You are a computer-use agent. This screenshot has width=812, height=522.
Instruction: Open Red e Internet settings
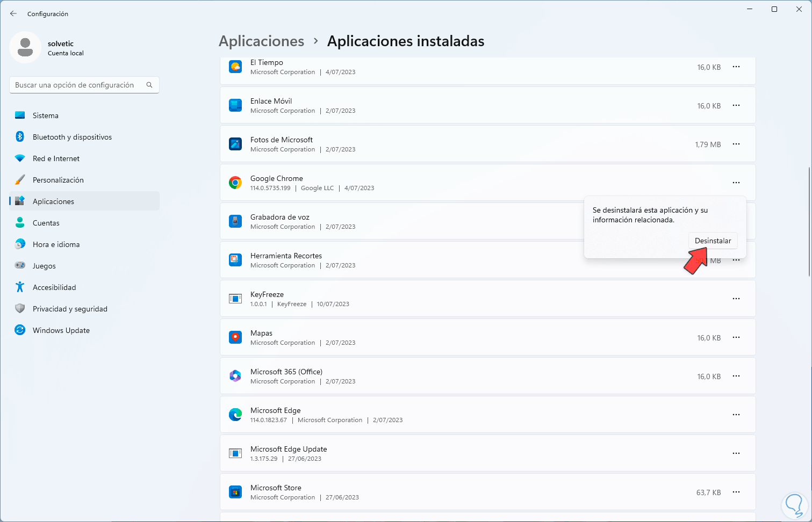84,158
